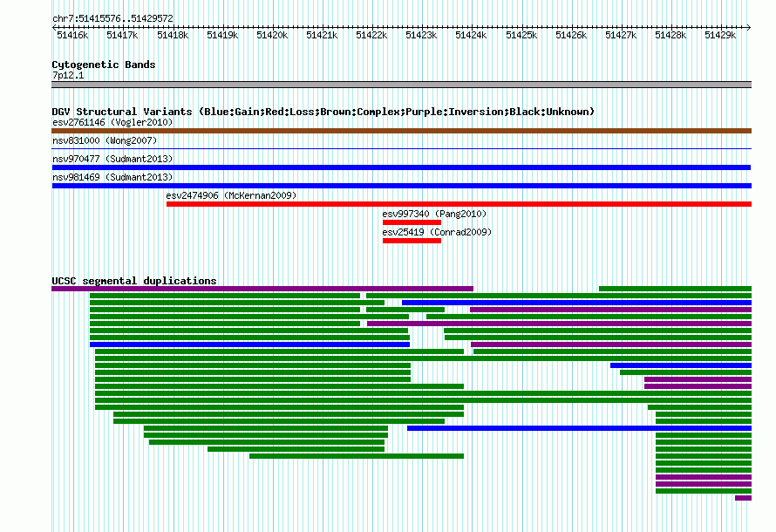The image size is (776, 532).
Task: Open the Cytogenetic Bands track title
Action: pos(104,65)
